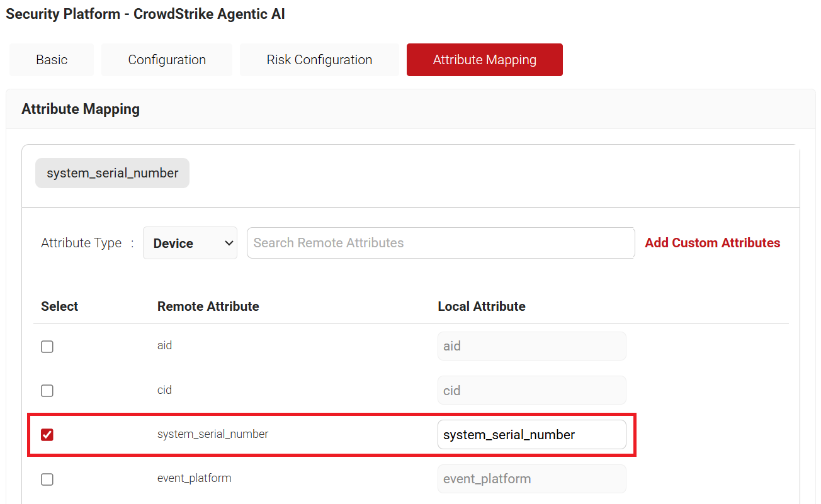
Task: Click the system_serial_number tag chip
Action: pyautogui.click(x=113, y=173)
